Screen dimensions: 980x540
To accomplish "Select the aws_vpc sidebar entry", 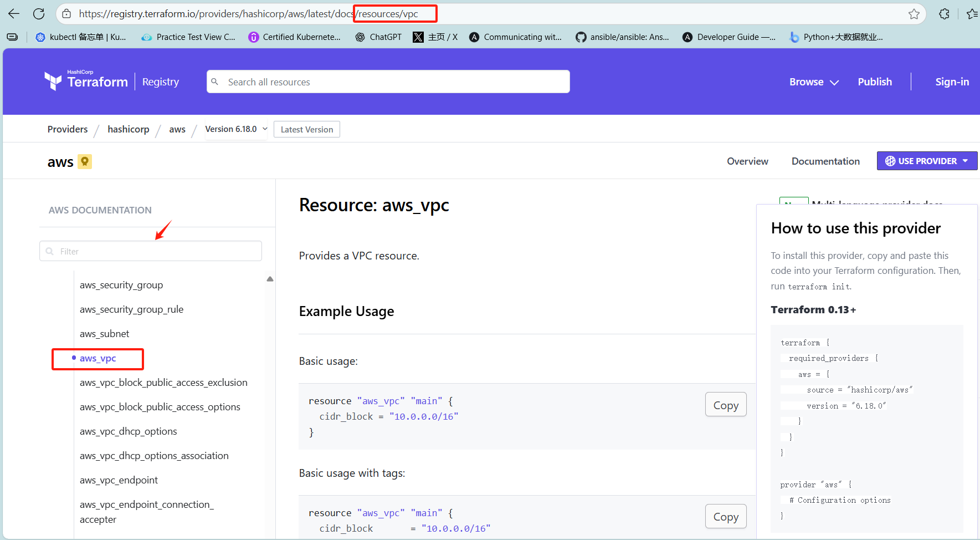I will coord(98,358).
